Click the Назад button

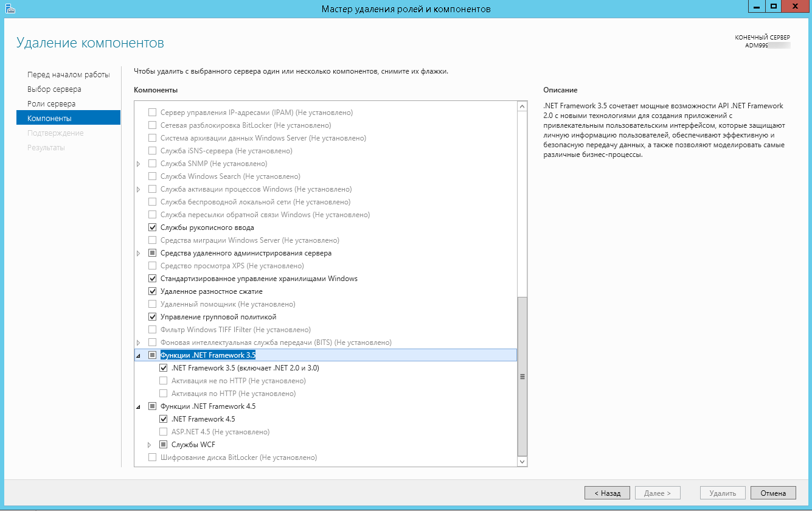(x=606, y=493)
